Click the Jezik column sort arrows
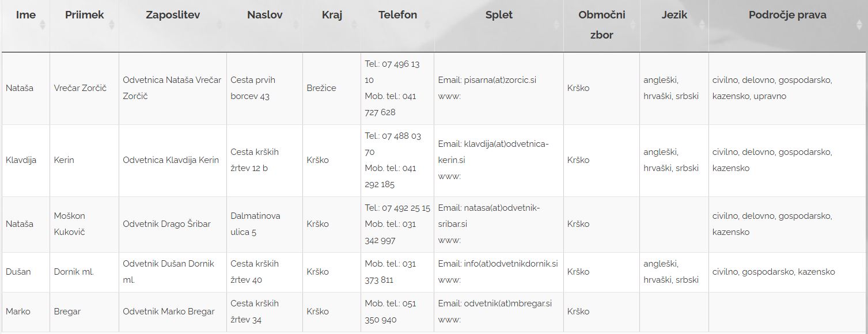The width and height of the screenshot is (868, 334). click(x=702, y=25)
